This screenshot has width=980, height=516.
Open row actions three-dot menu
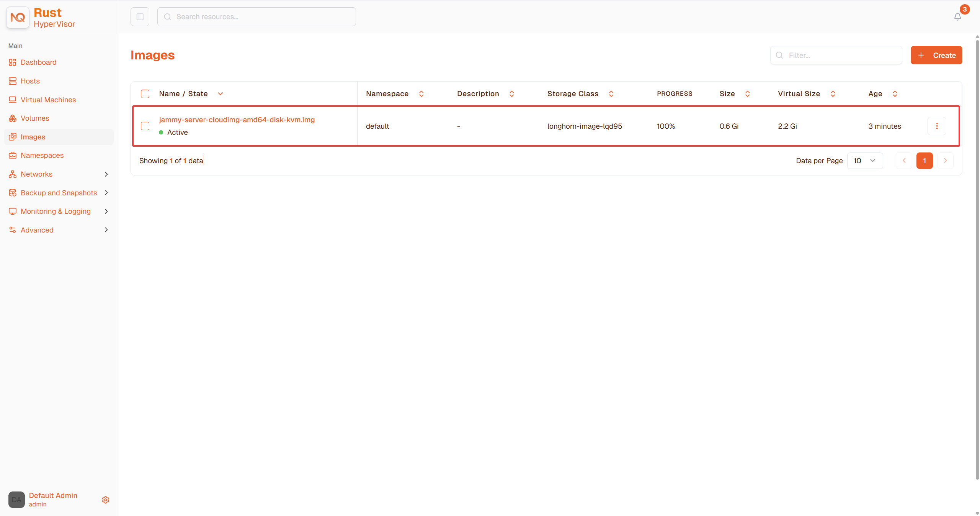(x=937, y=126)
